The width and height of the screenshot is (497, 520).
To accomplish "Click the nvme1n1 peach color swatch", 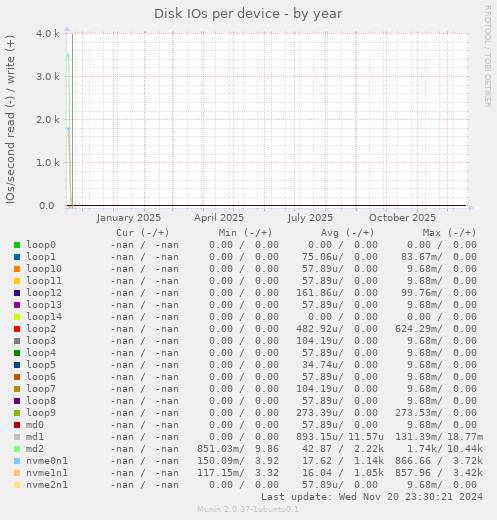I will tap(17, 473).
